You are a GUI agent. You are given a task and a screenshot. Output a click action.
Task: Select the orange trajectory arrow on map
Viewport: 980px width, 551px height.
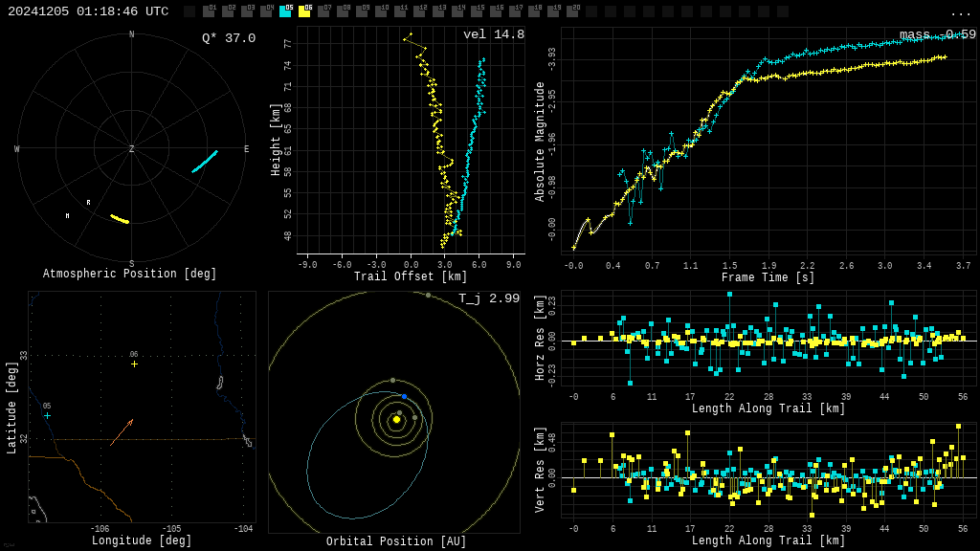click(x=121, y=432)
